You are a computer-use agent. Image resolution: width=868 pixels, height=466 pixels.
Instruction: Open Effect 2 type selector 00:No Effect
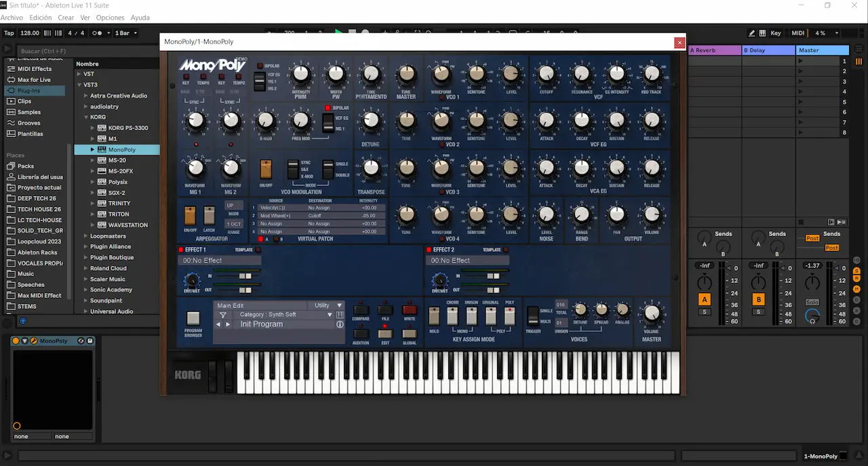point(467,260)
